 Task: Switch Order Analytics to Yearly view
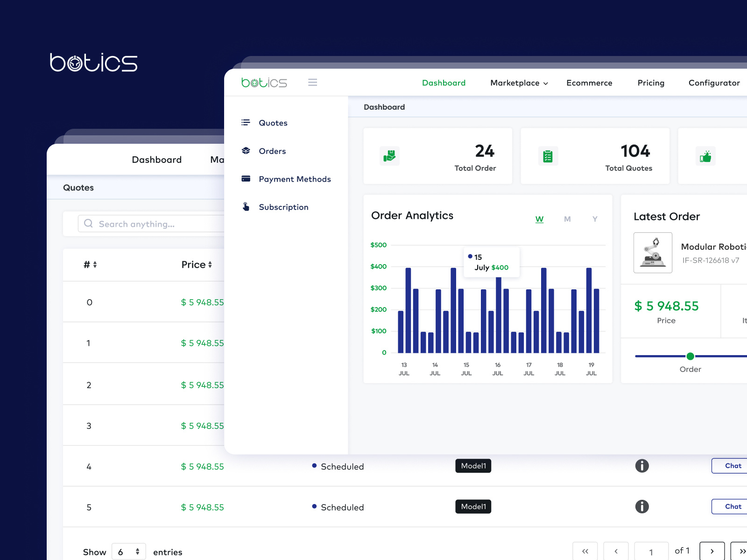595,219
